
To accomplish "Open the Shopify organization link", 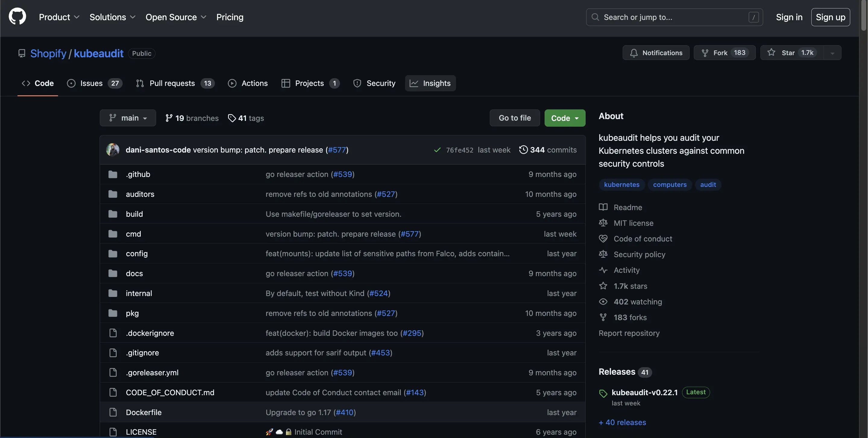I will (x=48, y=54).
